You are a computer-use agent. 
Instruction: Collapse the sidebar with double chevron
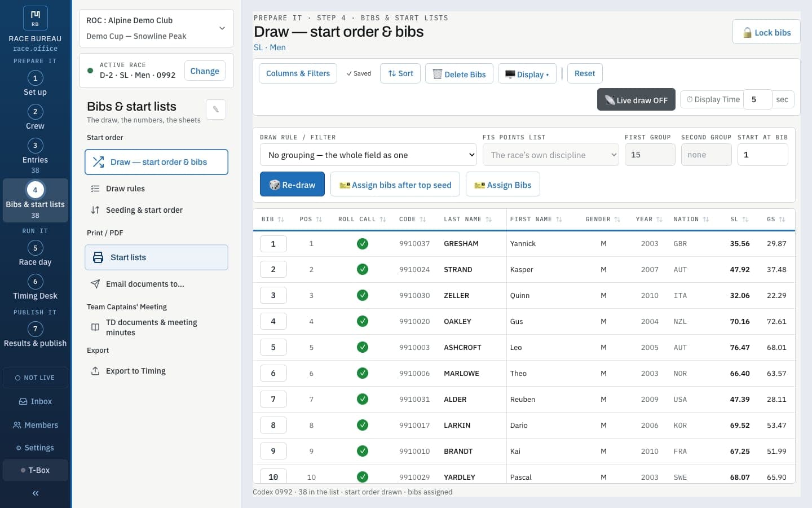click(36, 493)
